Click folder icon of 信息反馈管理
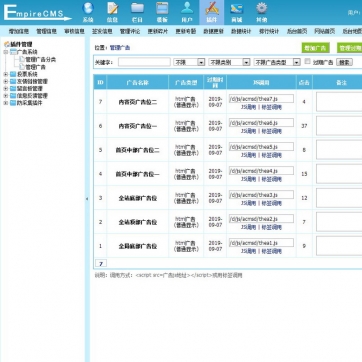Viewport: 362px width, 362px height. click(13, 96)
